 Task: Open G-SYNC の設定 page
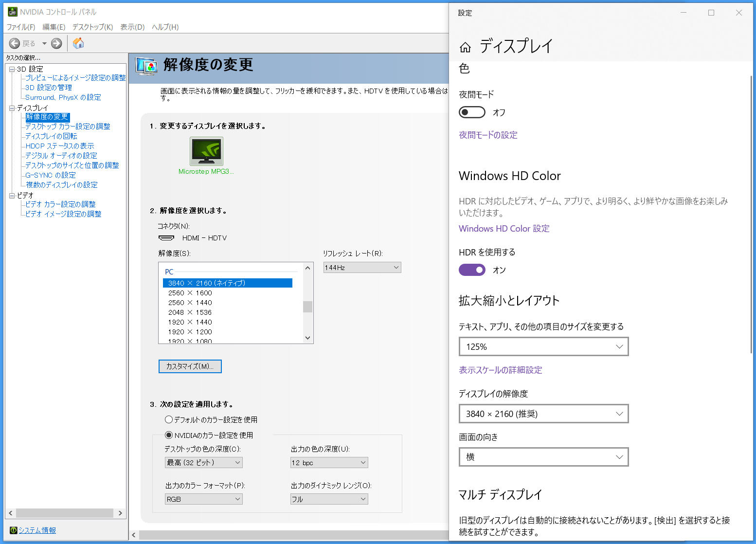tap(51, 175)
